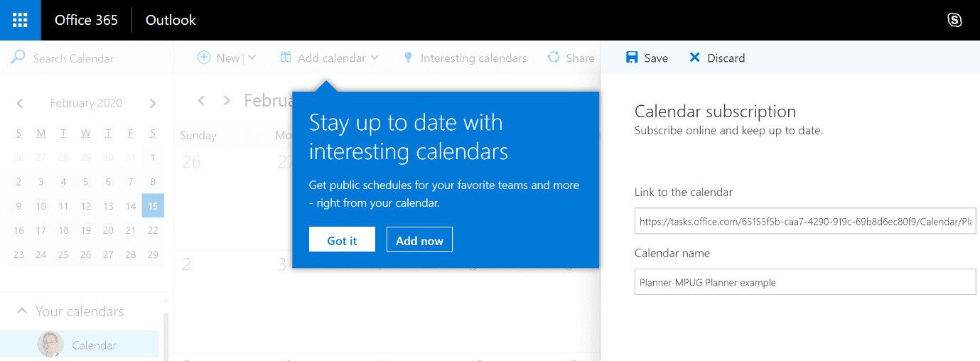Discard the calendar subscription

pyautogui.click(x=717, y=58)
